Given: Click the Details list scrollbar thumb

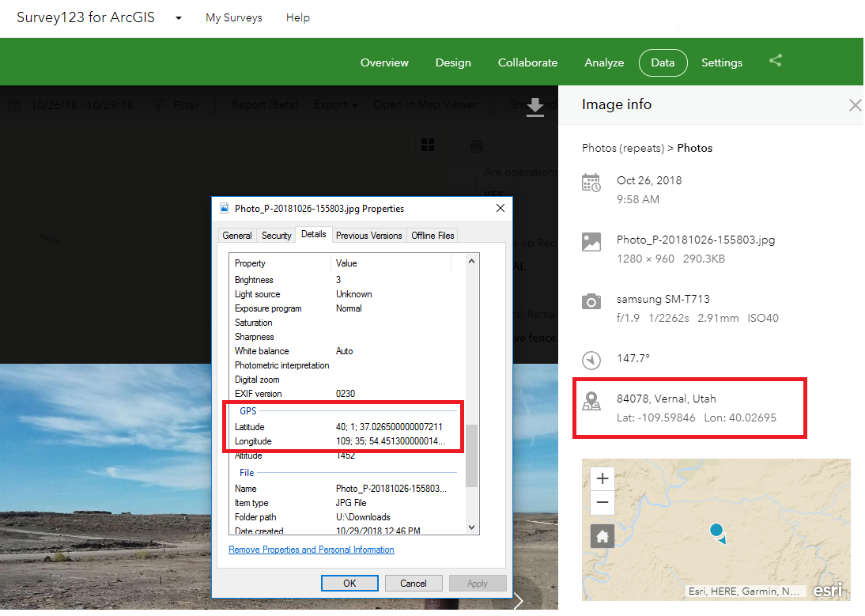Looking at the screenshot, I should (x=472, y=456).
